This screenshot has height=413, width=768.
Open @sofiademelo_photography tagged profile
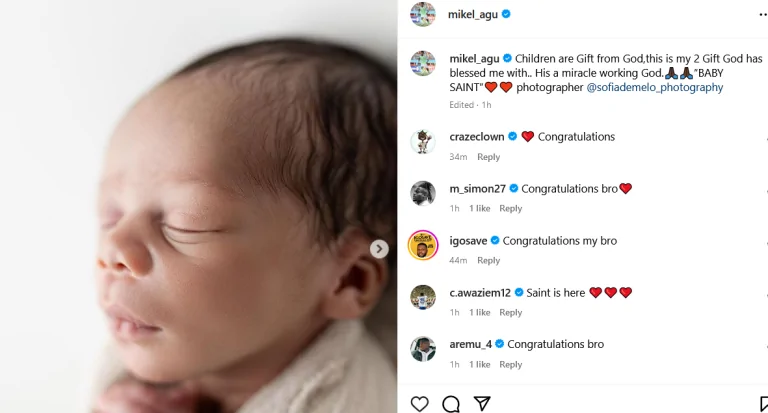point(655,87)
